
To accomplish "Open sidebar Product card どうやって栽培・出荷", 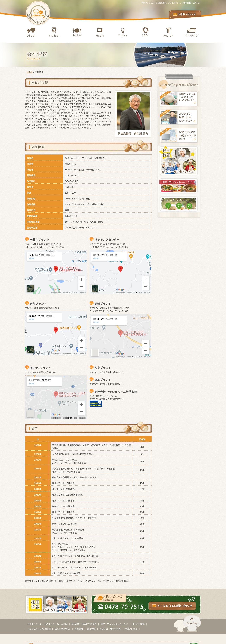I will [179, 117].
